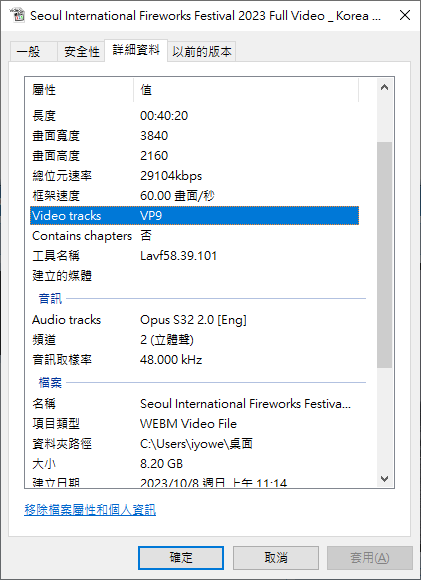
Task: Cancel with the 取消 button
Action: pyautogui.click(x=276, y=558)
